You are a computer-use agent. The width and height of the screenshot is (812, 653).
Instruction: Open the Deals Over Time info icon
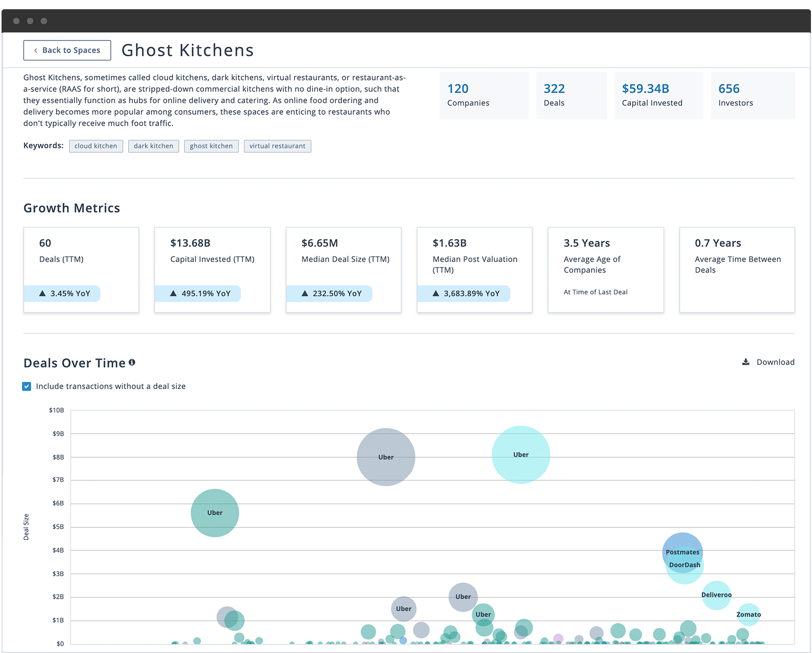[x=132, y=362]
